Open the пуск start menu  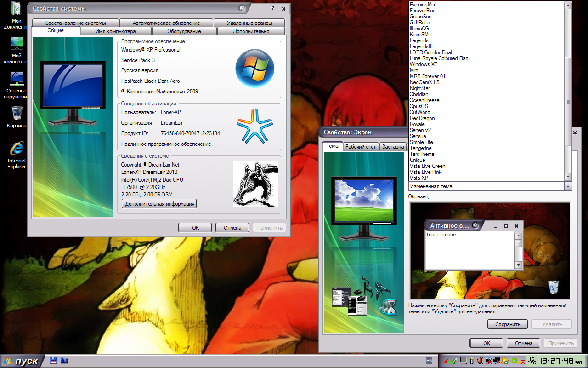click(21, 361)
